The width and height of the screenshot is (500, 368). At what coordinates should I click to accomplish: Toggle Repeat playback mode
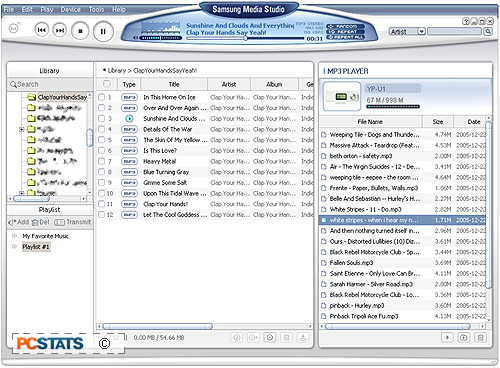(x=345, y=32)
